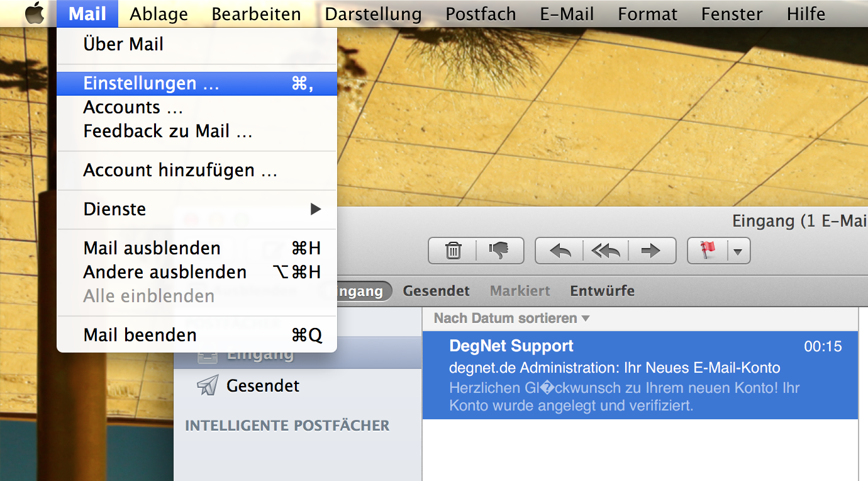Open the Hilfe menu

tap(806, 13)
